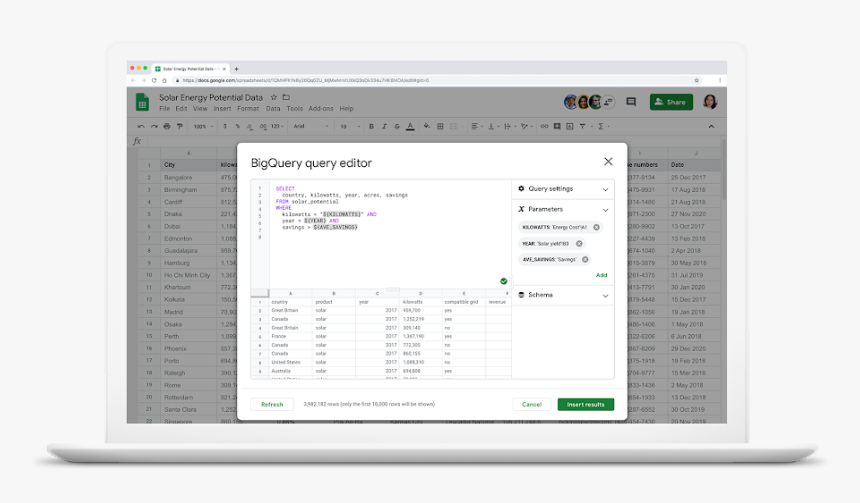860x503 pixels.
Task: Open the Insert menu
Action: pyautogui.click(x=222, y=109)
